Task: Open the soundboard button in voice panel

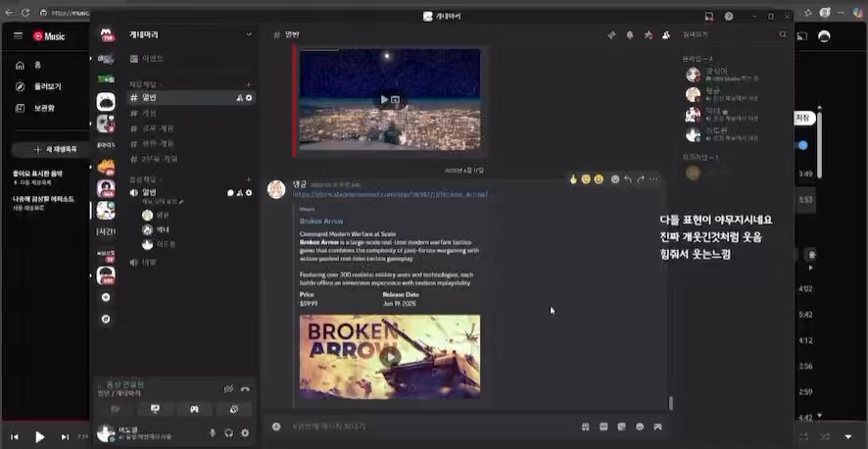Action: [233, 409]
